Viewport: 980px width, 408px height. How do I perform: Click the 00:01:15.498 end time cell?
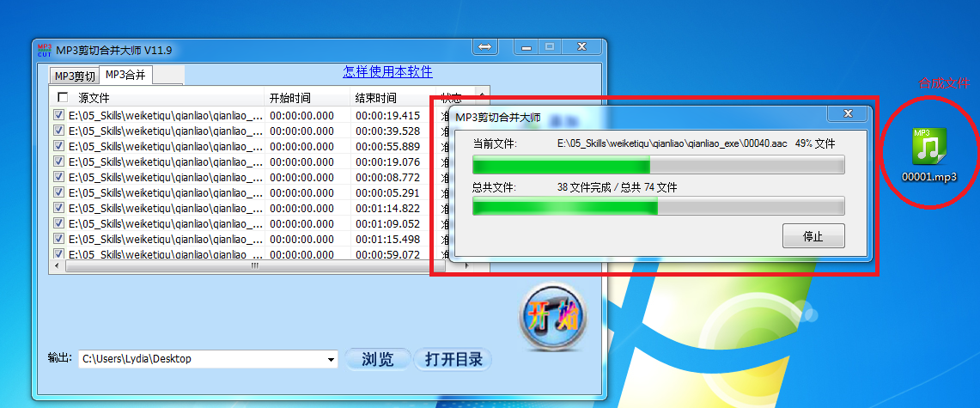pyautogui.click(x=387, y=240)
